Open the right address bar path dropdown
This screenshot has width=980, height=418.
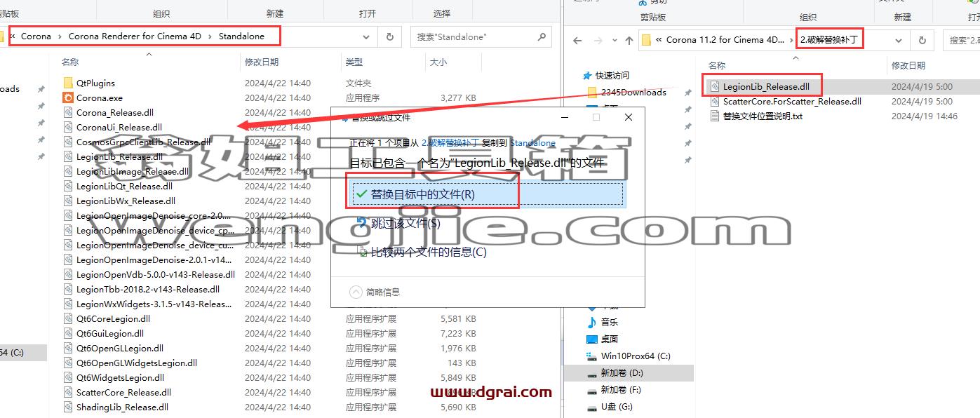click(x=899, y=40)
